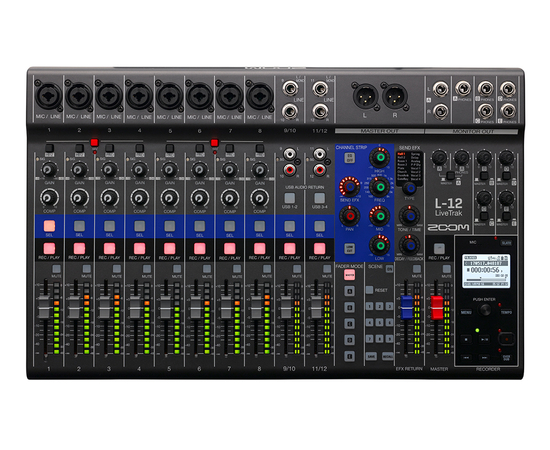
Task: Click the scene SAVE button
Action: pyautogui.click(x=371, y=356)
